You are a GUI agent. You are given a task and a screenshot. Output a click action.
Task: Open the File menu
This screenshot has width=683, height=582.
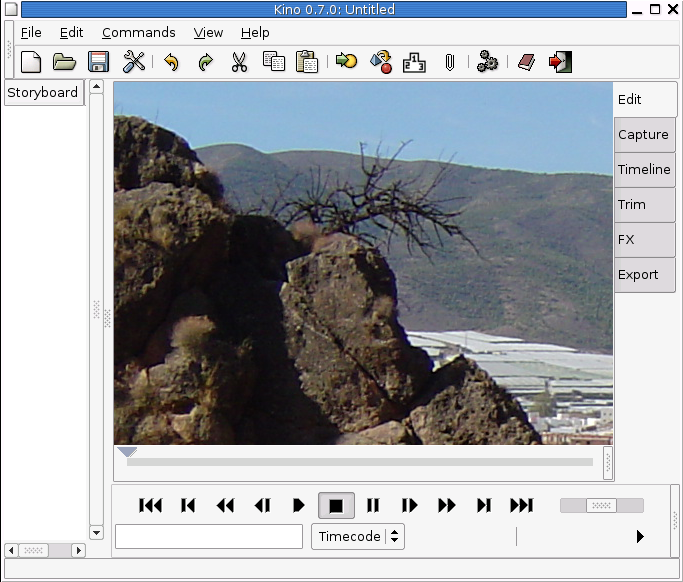(31, 33)
